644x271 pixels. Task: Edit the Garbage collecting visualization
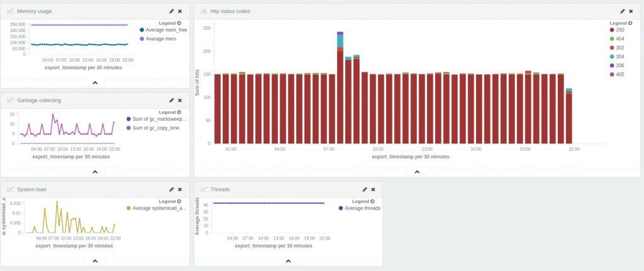point(172,100)
